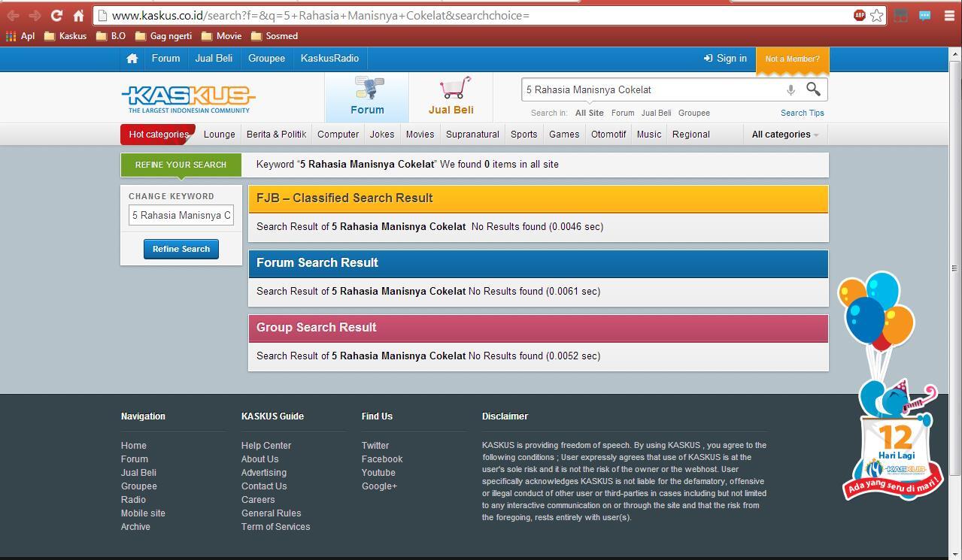Click KaskusRadio in top blue bar
The image size is (962, 560).
click(x=329, y=59)
